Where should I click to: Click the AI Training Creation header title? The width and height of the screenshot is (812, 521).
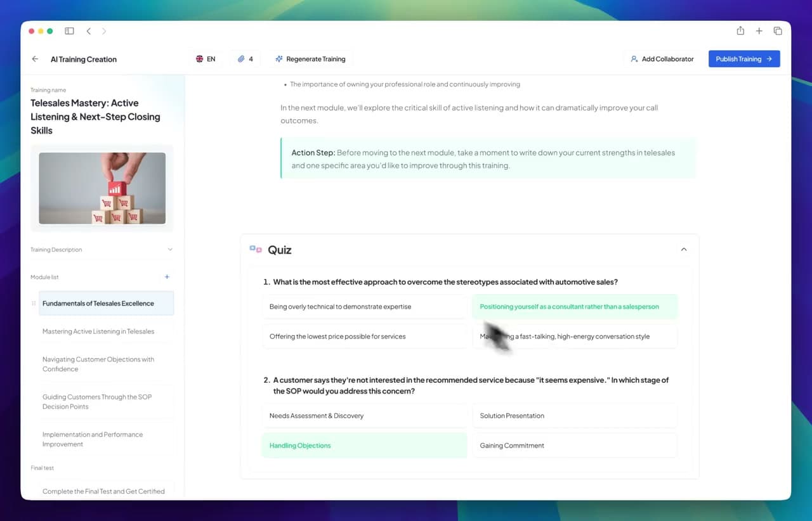(84, 59)
